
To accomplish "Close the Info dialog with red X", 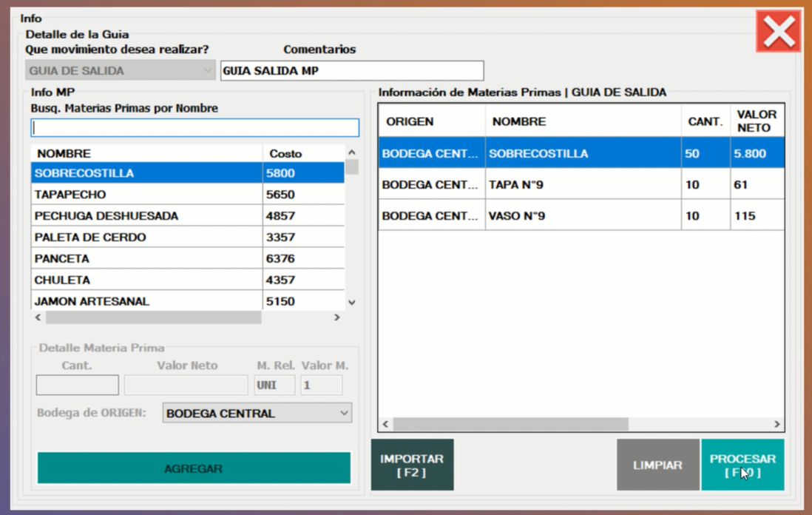I will pos(779,31).
